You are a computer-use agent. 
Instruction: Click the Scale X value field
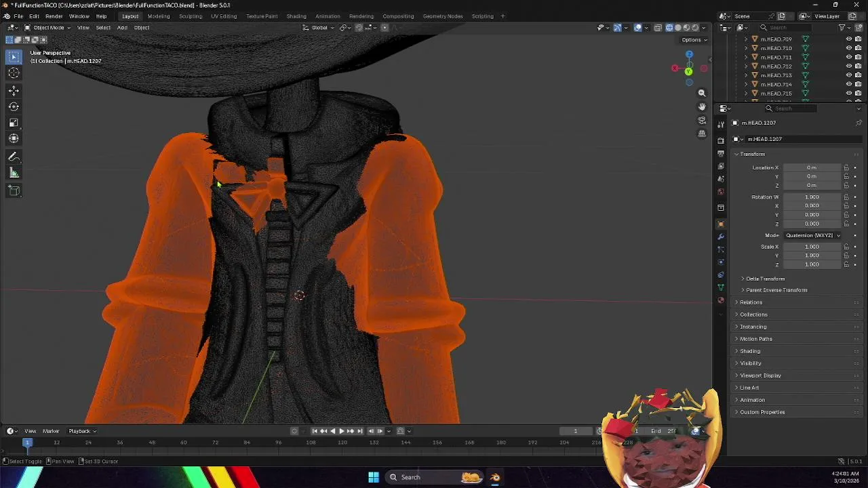812,247
